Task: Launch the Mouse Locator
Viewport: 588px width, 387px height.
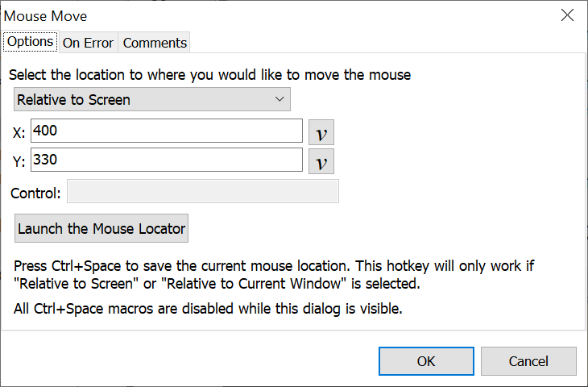Action: point(101,228)
